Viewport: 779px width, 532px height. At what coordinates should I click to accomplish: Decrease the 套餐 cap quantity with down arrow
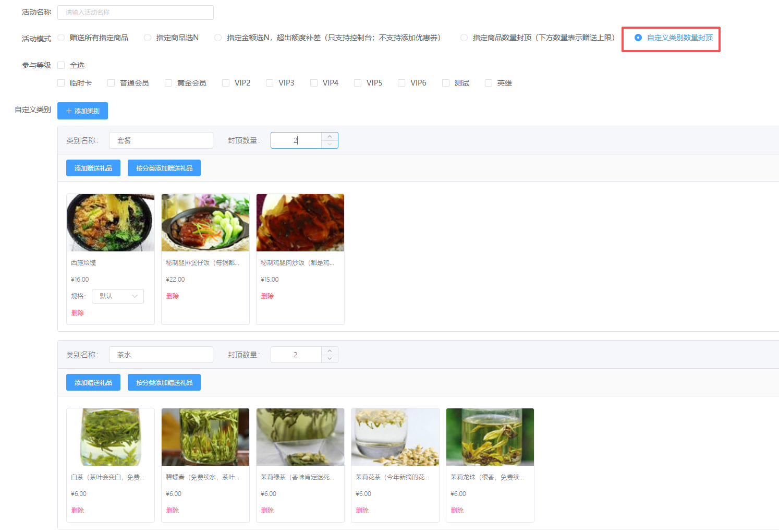point(330,144)
